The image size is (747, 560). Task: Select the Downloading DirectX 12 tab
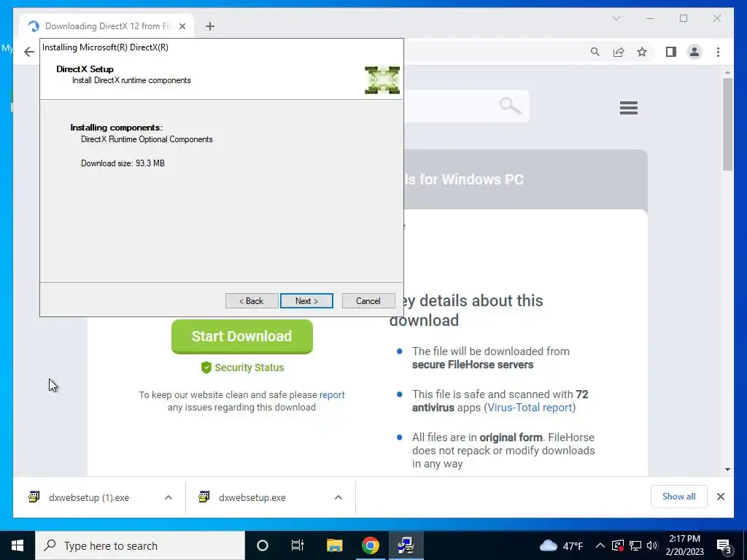coord(107,26)
